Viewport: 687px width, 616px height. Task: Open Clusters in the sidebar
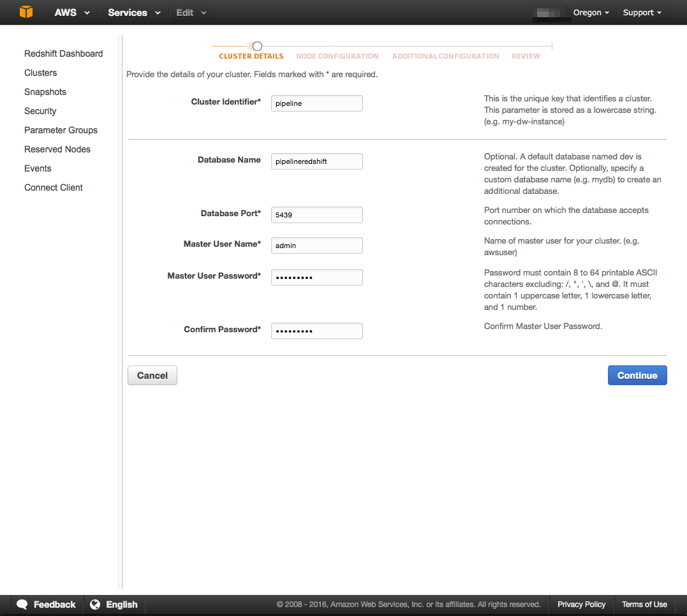click(x=41, y=73)
